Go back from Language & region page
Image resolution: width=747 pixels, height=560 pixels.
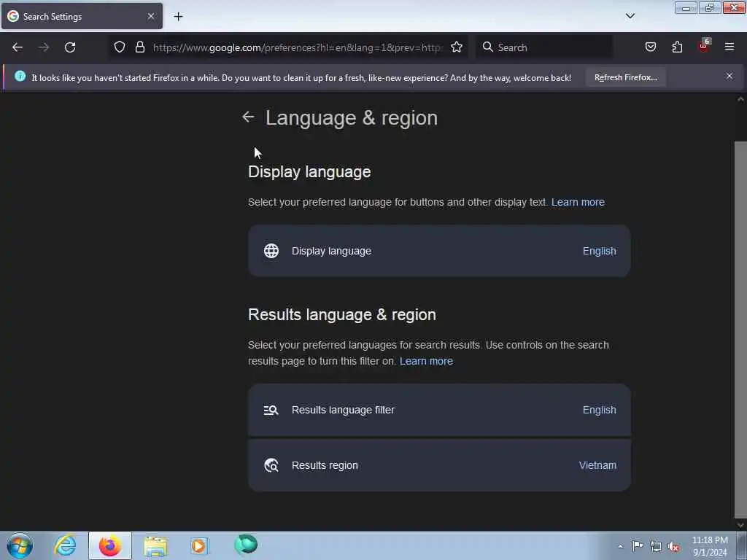248,117
